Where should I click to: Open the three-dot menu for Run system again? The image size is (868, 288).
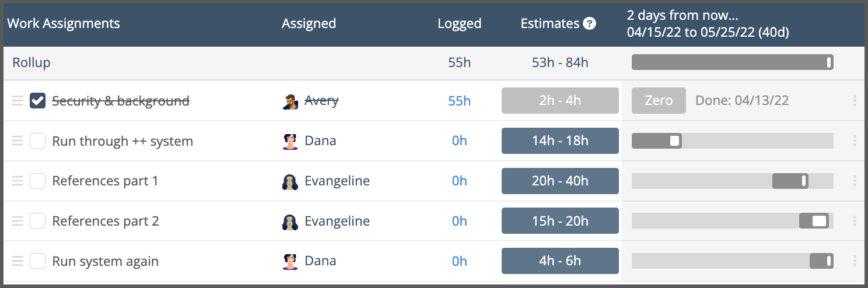tap(855, 261)
